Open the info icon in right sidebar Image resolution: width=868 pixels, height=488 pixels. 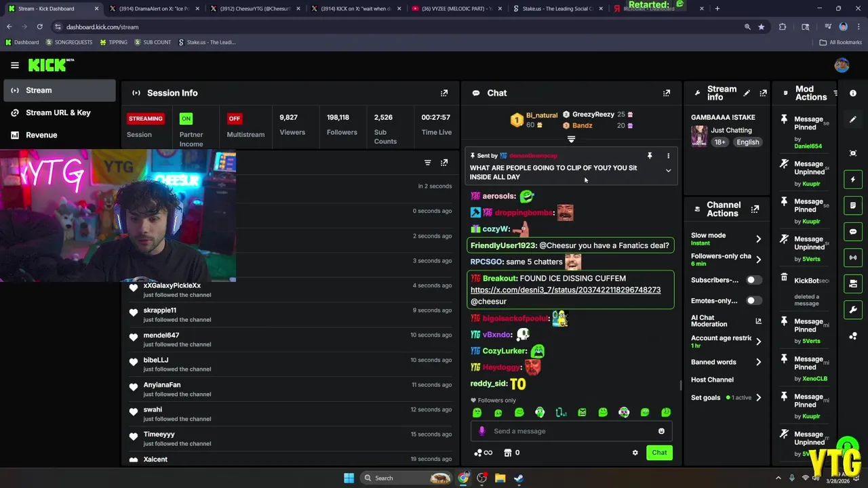(853, 93)
